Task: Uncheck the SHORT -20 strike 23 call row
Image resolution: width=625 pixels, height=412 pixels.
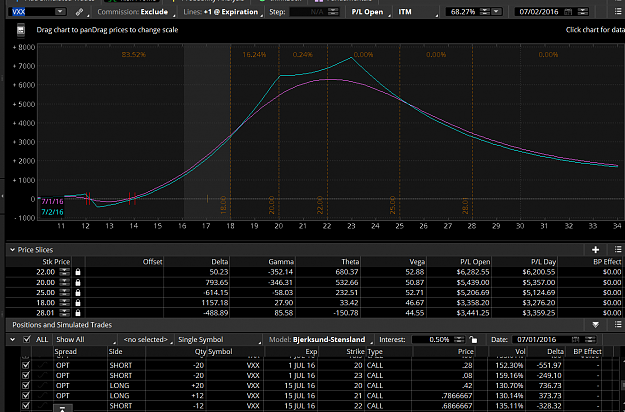Action: point(26,376)
